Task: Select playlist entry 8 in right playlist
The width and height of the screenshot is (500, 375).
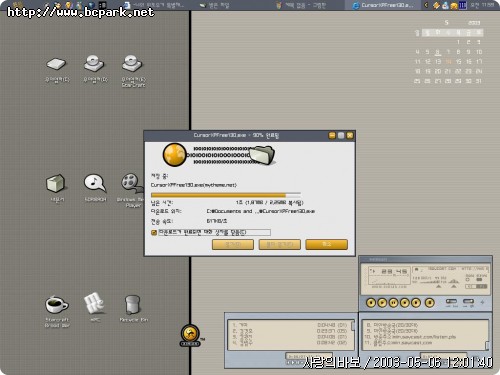Action: coord(392,325)
